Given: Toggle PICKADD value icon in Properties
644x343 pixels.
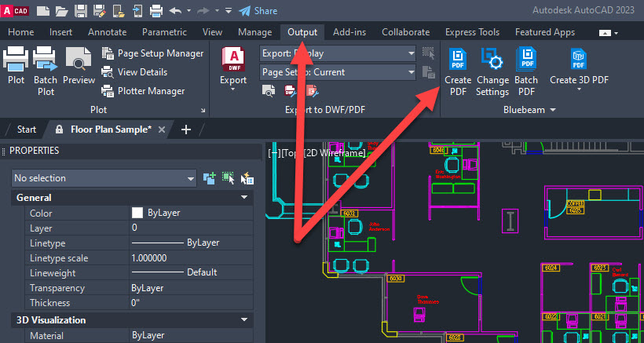Looking at the screenshot, I should click(x=210, y=178).
